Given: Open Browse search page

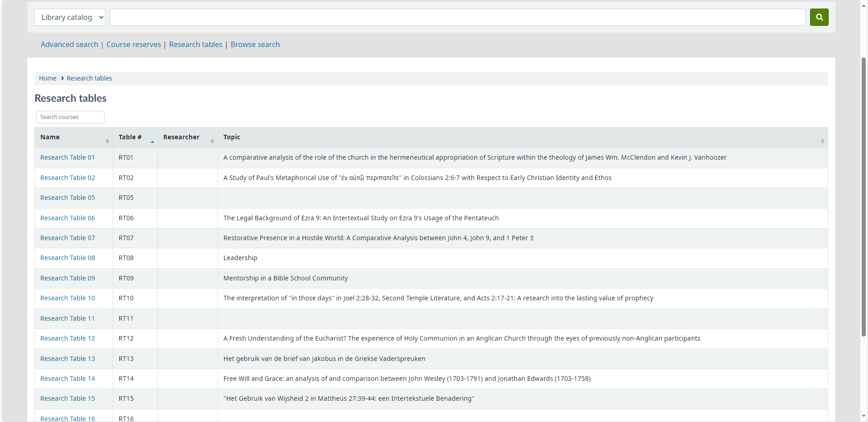Looking at the screenshot, I should click(255, 44).
